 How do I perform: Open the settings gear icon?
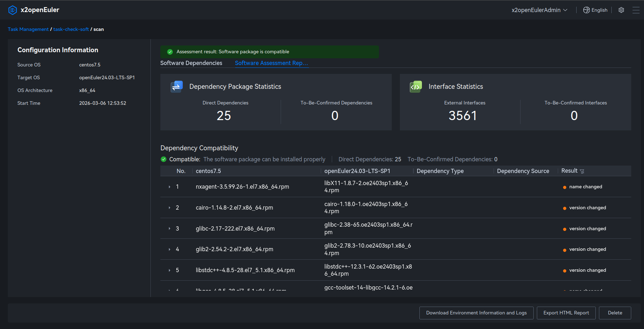click(x=621, y=10)
